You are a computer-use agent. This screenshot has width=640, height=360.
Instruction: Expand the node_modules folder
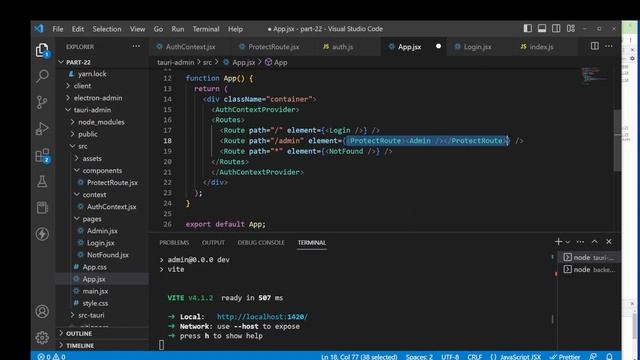click(x=102, y=122)
